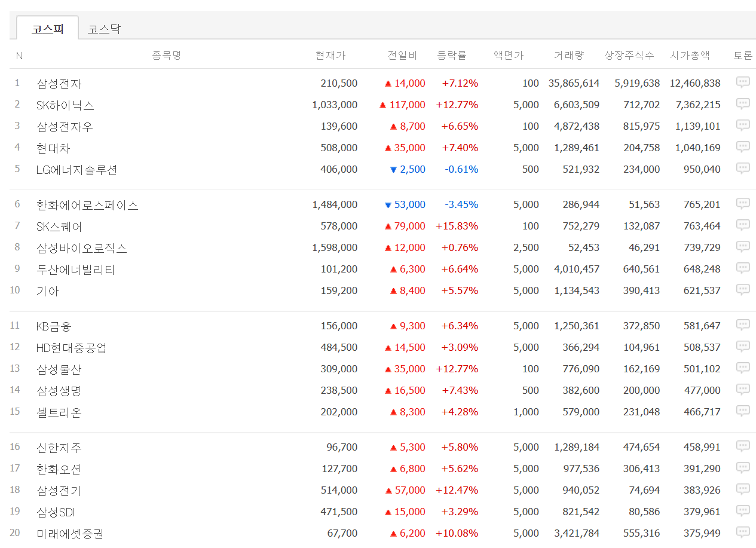Open discussion board icon for 미래에셋증권
The image size is (756, 548).
coord(743,532)
